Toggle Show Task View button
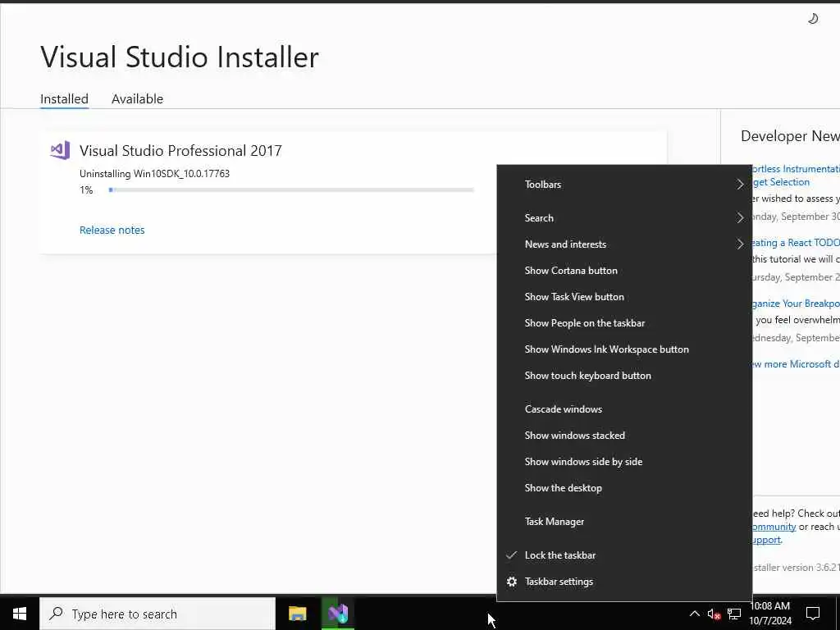Screen dimensions: 840x630 pyautogui.click(x=624, y=297)
